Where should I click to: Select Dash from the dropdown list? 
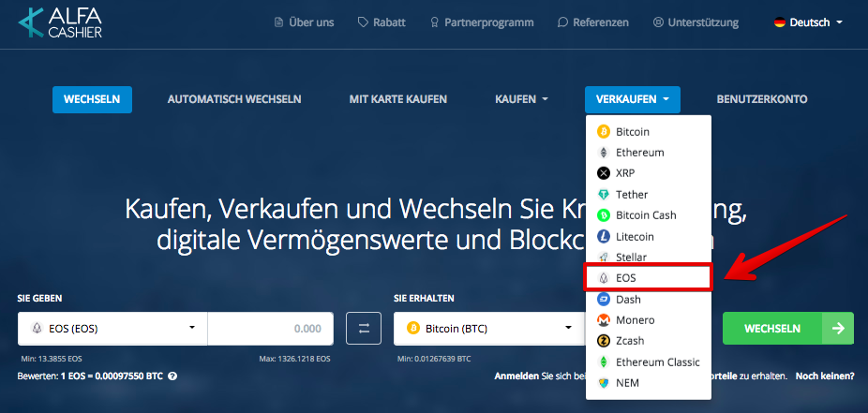[x=649, y=299]
